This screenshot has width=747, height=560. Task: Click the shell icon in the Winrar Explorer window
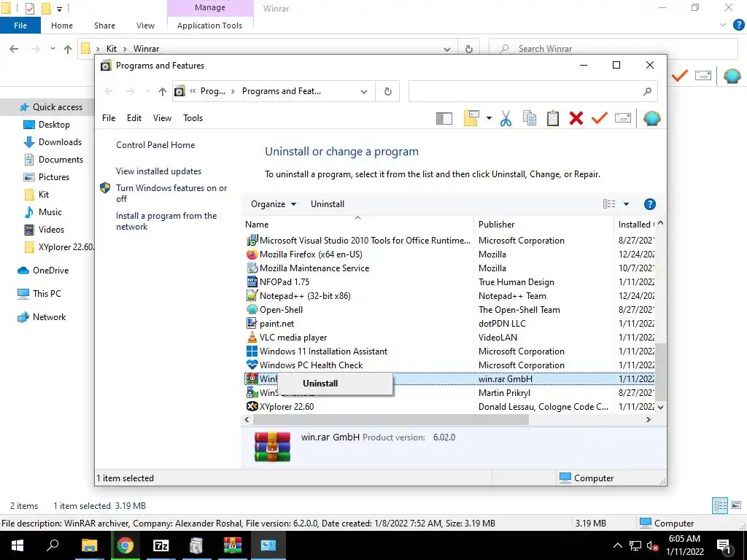732,76
